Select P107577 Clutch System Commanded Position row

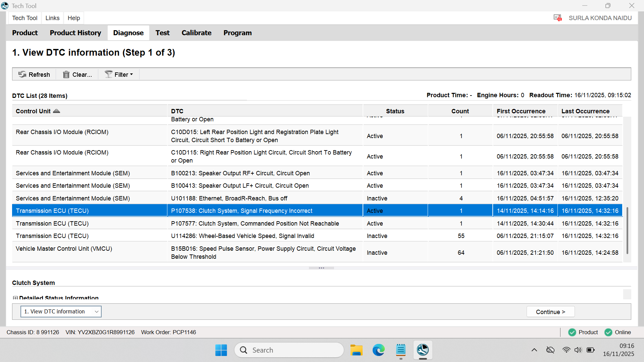[x=317, y=223]
